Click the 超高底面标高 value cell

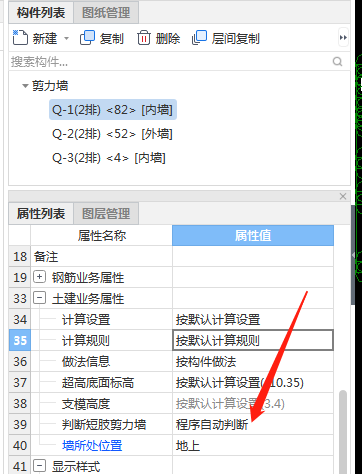click(x=253, y=382)
